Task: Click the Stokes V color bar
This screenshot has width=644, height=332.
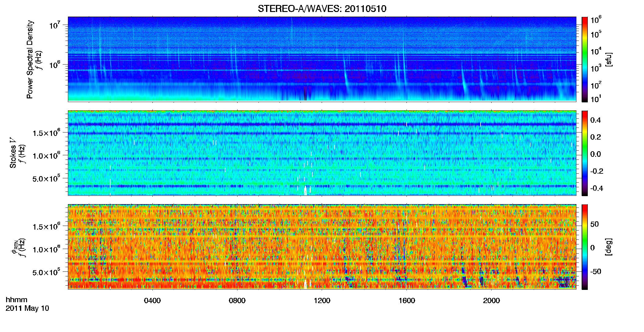Action: (585, 153)
